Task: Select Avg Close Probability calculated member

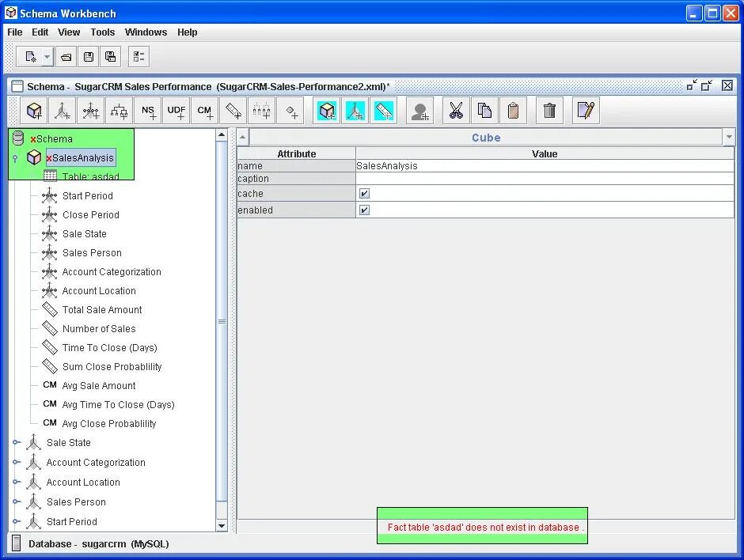Action: click(x=109, y=423)
